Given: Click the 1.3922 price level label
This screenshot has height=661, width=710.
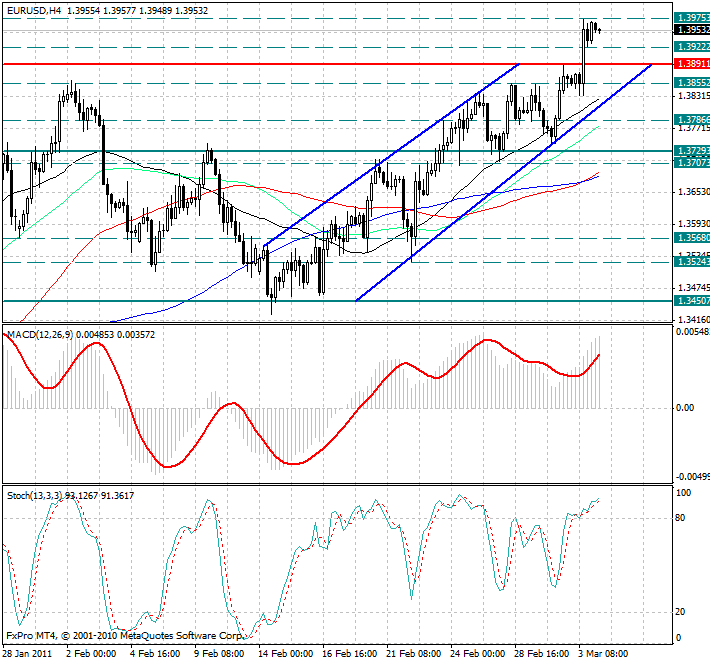Looking at the screenshot, I should 692,47.
